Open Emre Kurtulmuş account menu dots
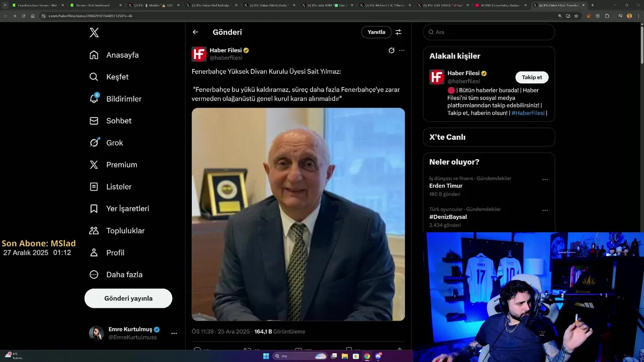The image size is (644, 362). tap(174, 333)
